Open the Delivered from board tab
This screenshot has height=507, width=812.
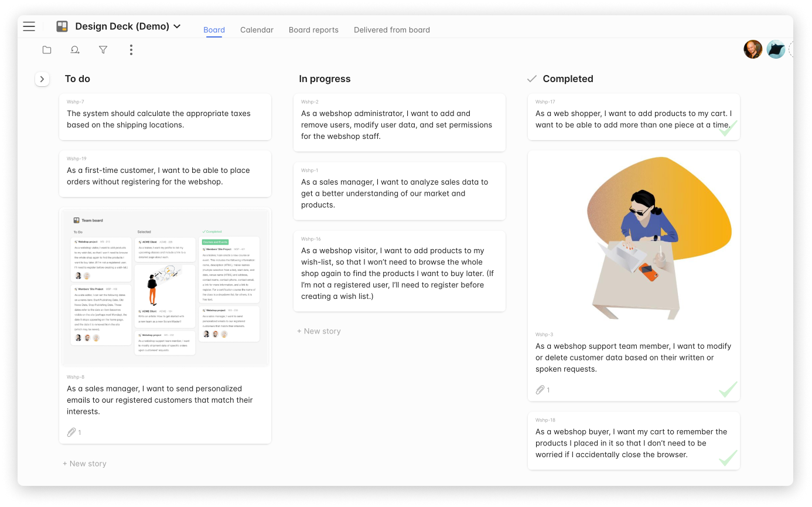pyautogui.click(x=392, y=30)
